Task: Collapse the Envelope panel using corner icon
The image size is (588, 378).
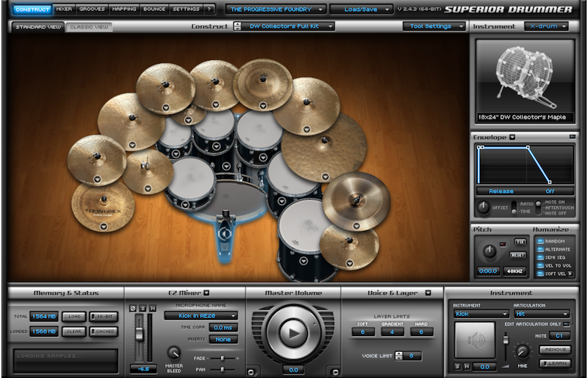Action: pos(572,137)
